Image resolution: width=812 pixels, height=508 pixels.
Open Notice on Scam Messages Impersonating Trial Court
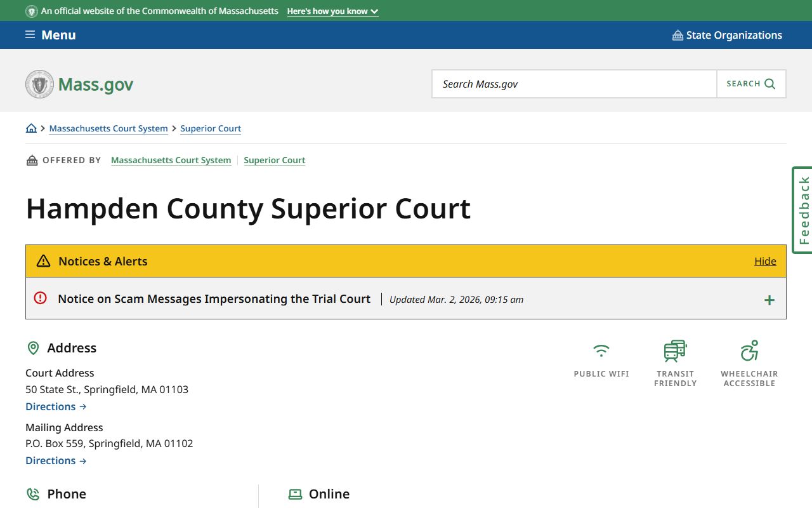[x=214, y=298]
